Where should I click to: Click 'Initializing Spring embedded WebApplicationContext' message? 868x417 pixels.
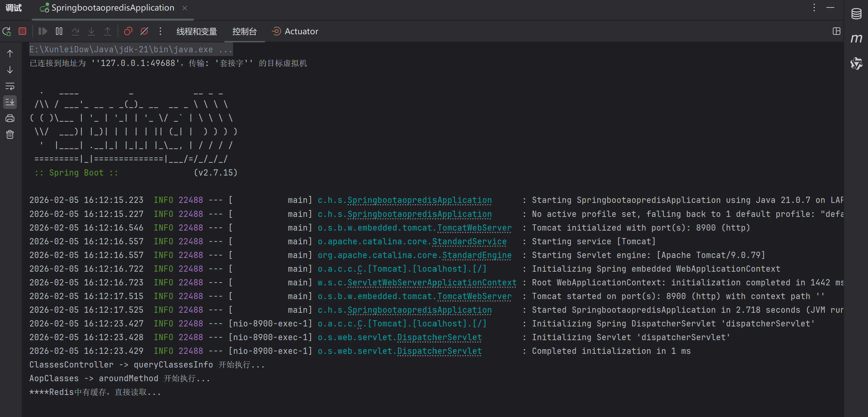656,269
